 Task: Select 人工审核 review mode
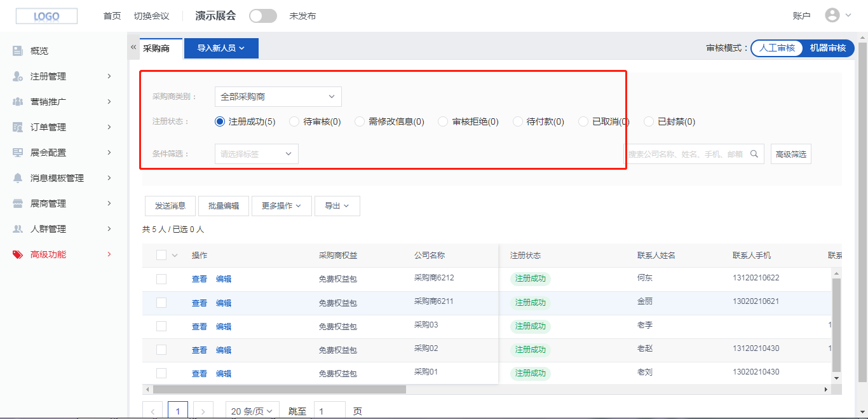[x=777, y=48]
